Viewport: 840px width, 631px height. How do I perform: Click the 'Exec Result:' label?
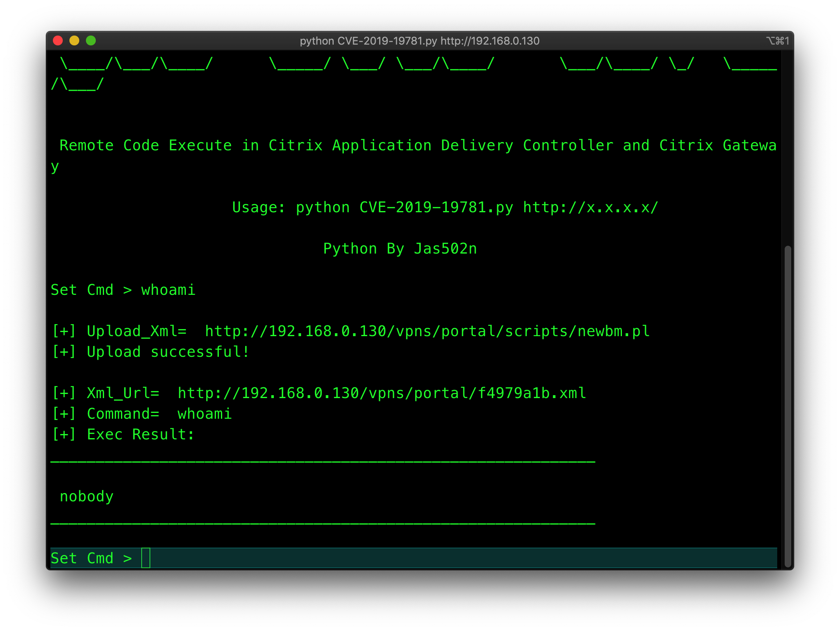141,434
